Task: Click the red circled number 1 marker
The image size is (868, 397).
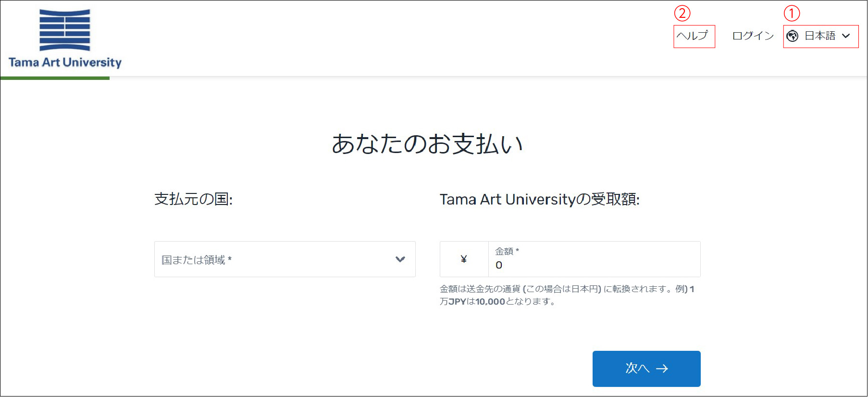Action: 792,13
